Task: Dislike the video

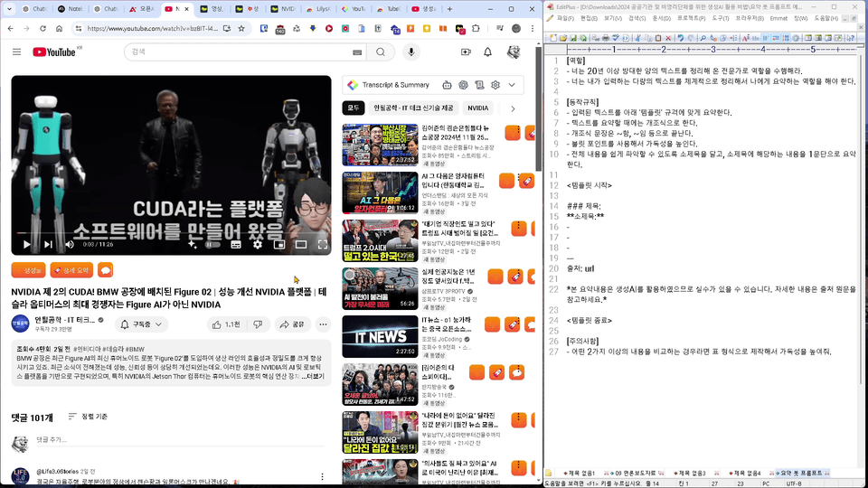Action: (258, 324)
